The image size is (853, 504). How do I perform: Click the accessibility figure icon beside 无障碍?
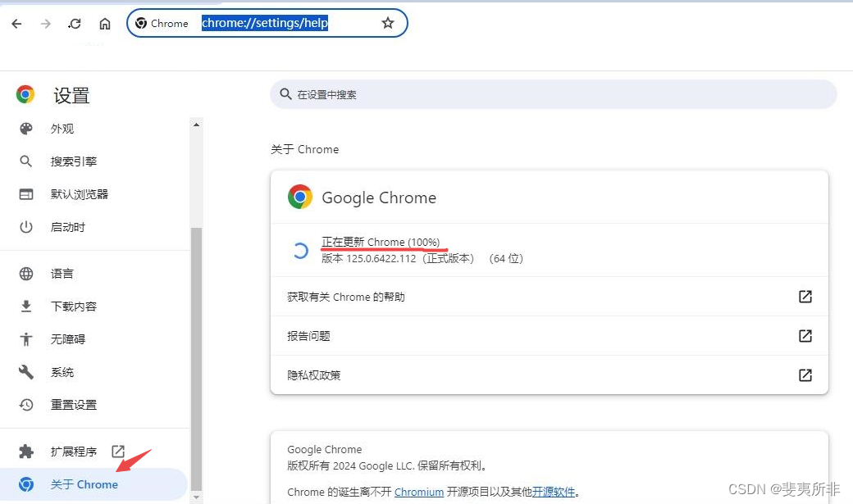[26, 339]
